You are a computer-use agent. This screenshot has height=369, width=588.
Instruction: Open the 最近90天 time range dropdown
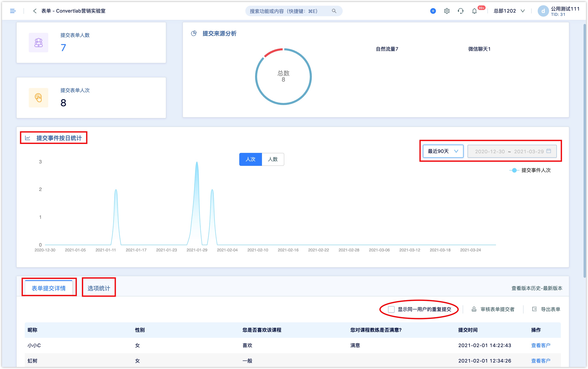443,151
